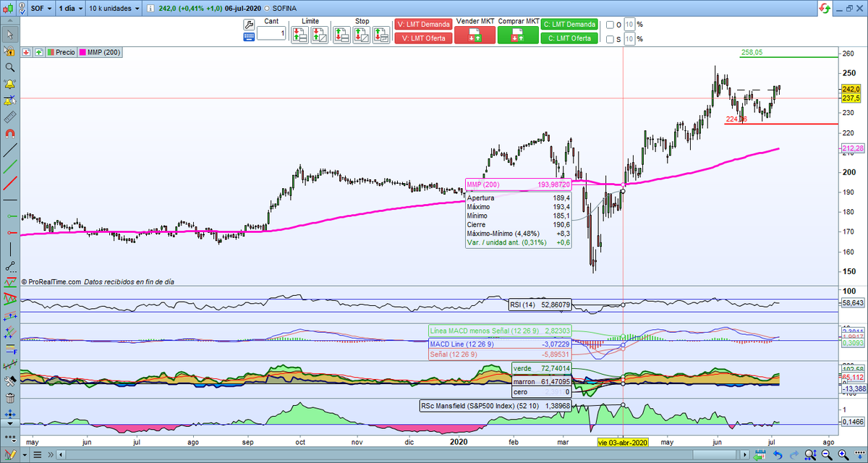The width and height of the screenshot is (868, 463).
Task: Toggle the MMP (200) indicator label
Action: [100, 52]
